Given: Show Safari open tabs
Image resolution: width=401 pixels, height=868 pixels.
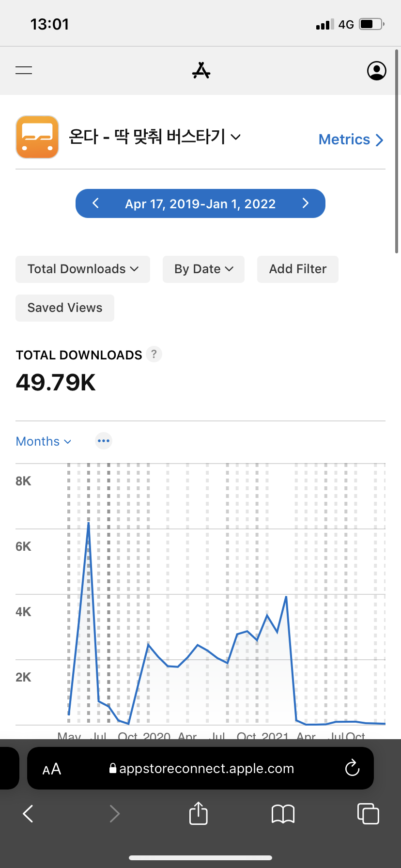Looking at the screenshot, I should click(368, 814).
